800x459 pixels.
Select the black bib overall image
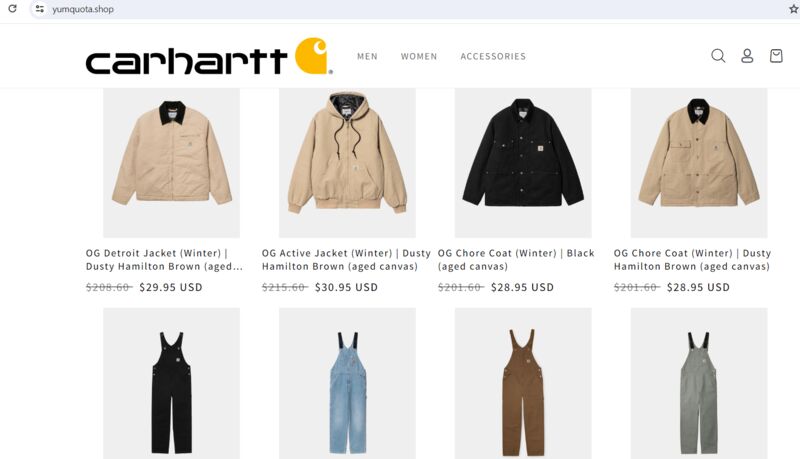click(x=171, y=383)
